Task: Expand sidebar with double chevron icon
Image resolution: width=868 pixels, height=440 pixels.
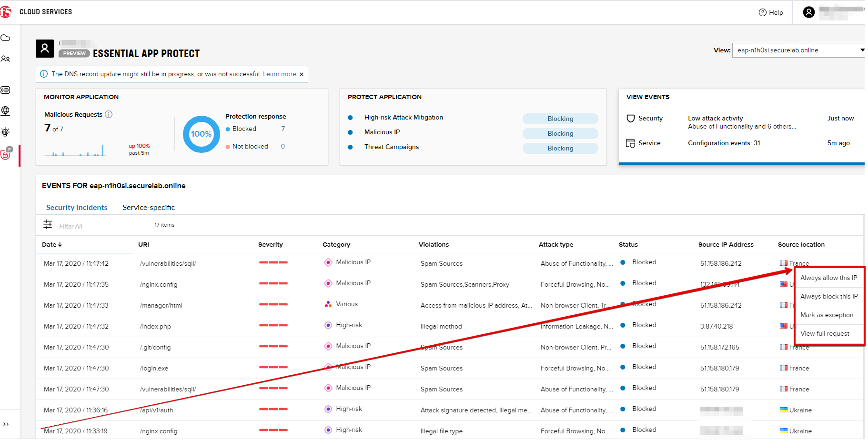Action: point(6,424)
